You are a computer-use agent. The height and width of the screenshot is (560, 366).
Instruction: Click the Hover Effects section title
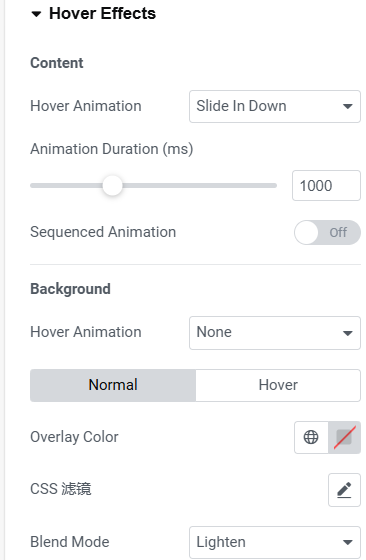(x=102, y=14)
